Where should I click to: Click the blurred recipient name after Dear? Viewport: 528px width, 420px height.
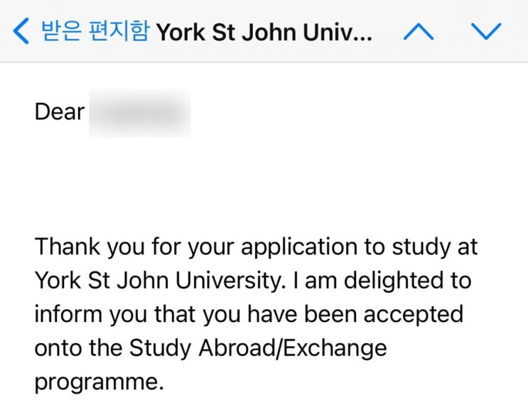(140, 112)
